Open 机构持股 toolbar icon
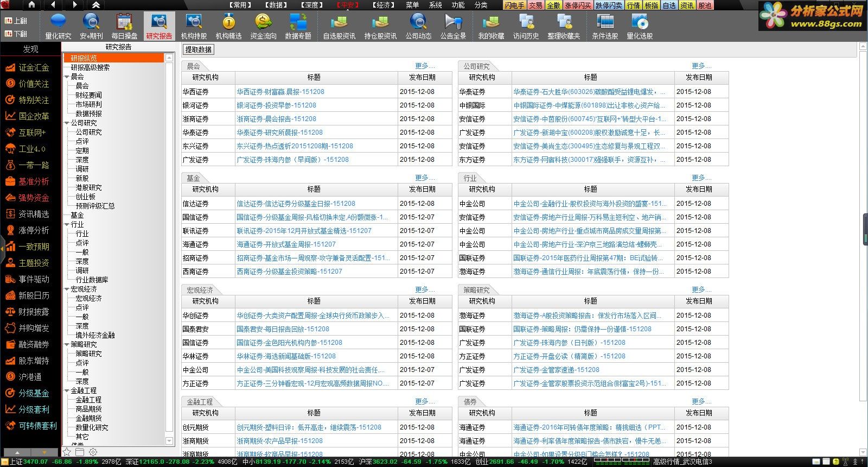Viewport: 868px width, 467px height. click(194, 26)
